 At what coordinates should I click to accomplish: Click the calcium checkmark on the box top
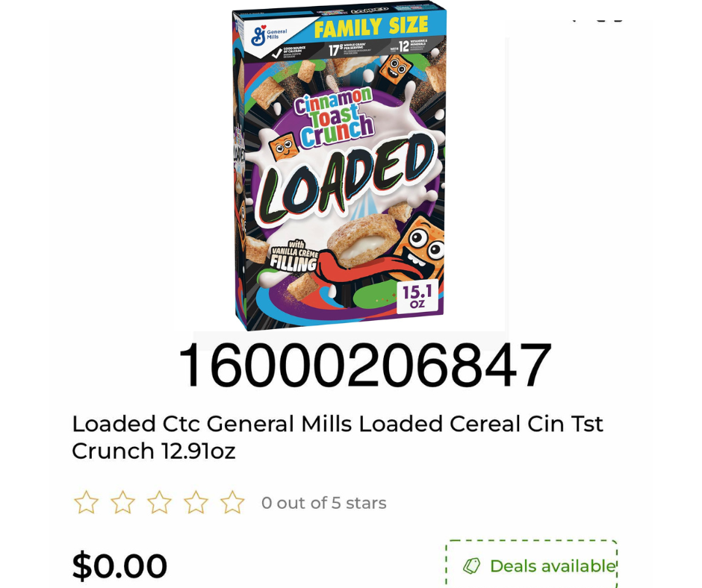tap(277, 54)
